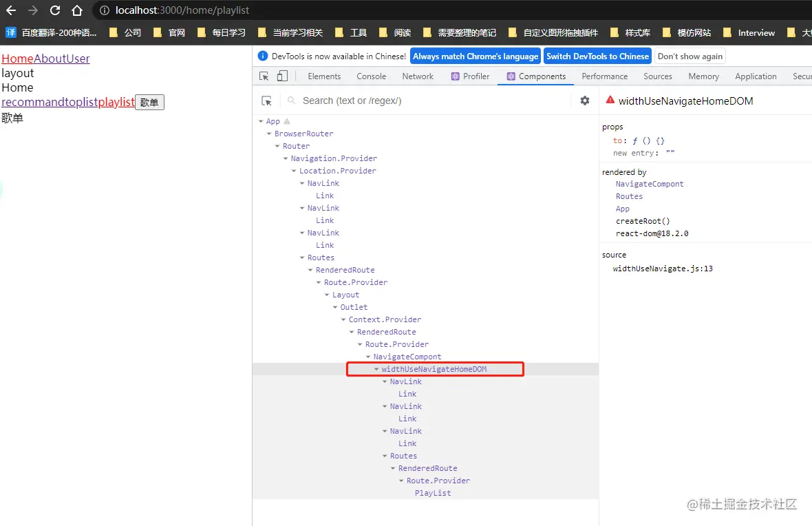Screen dimensions: 812x526
Task: Click the warning icon next to App node
Action: click(x=287, y=121)
